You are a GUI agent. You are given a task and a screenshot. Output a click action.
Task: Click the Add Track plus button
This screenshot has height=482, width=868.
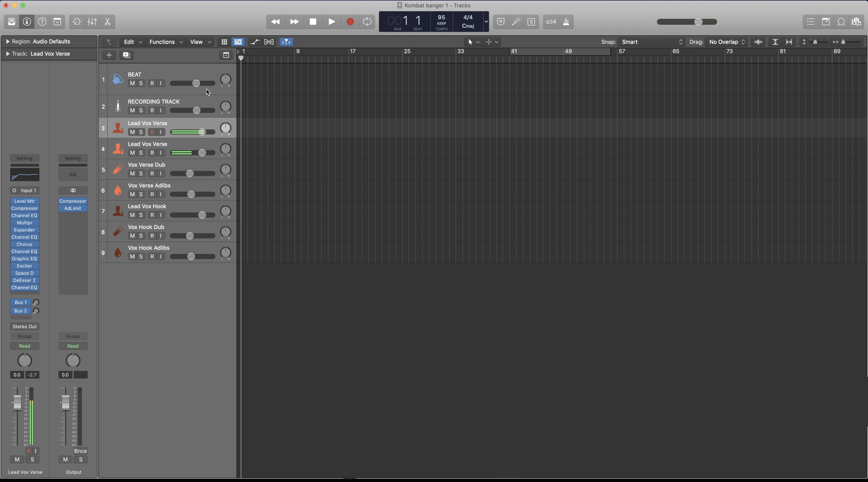[x=109, y=55]
